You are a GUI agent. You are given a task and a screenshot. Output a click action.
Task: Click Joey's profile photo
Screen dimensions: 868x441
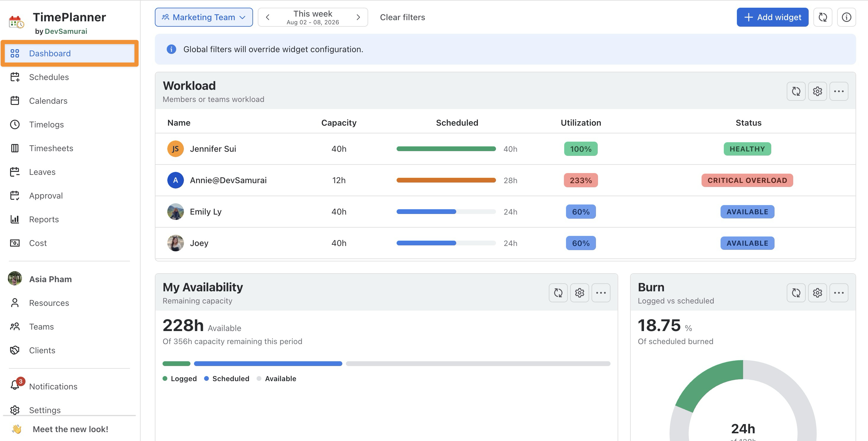[x=176, y=243]
